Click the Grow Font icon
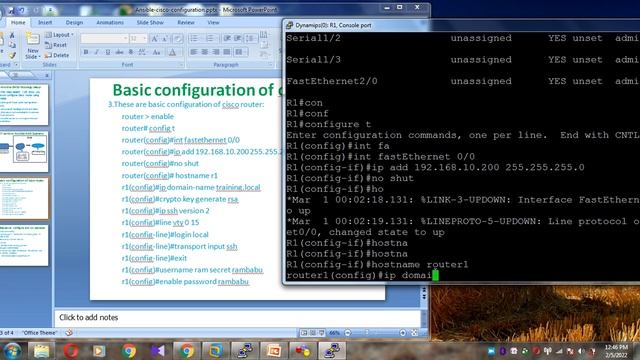The height and width of the screenshot is (360, 640). tap(154, 39)
